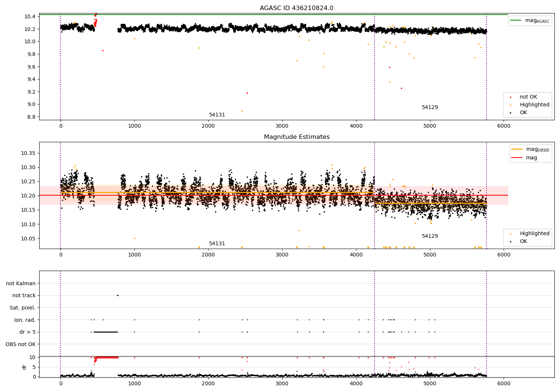Click the mag OBSID legend entry in middle plot
This screenshot has height=392, width=560.
pos(530,149)
